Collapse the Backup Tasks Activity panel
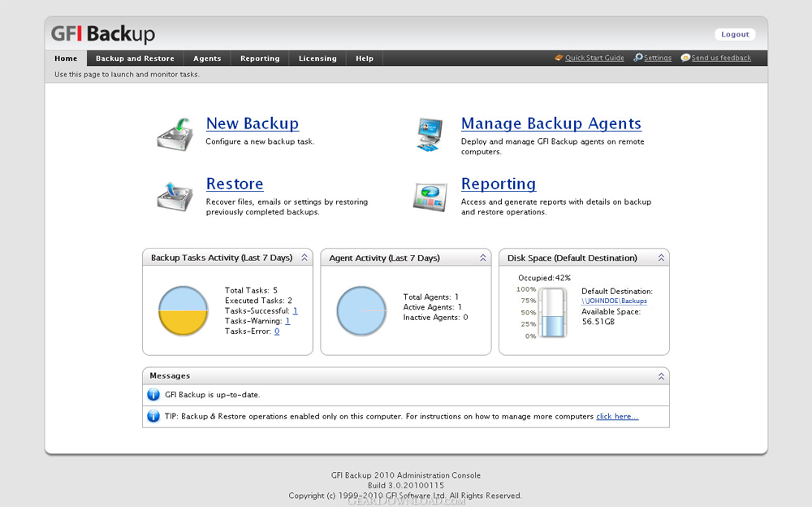The image size is (812, 507). click(304, 258)
